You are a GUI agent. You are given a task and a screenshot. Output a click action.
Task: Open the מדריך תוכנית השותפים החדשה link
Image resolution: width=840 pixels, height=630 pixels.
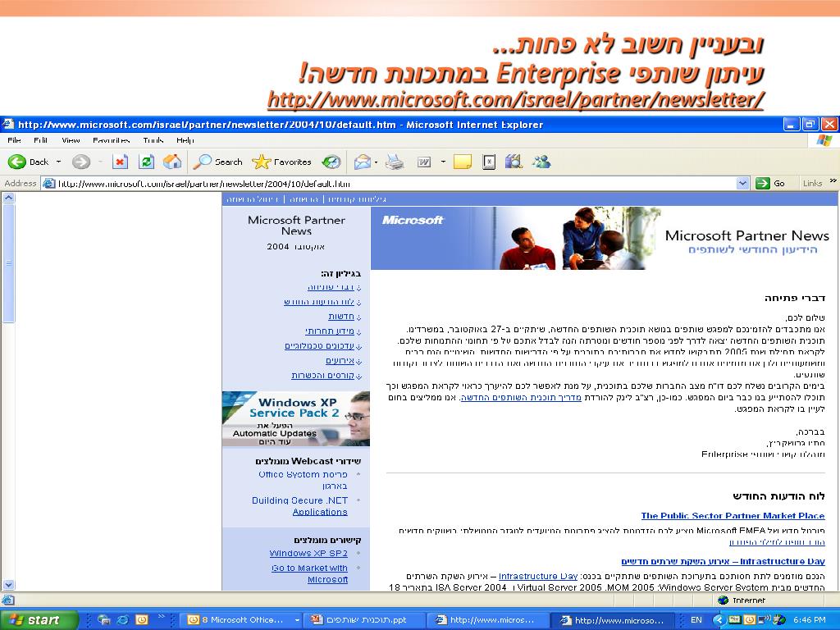point(521,398)
